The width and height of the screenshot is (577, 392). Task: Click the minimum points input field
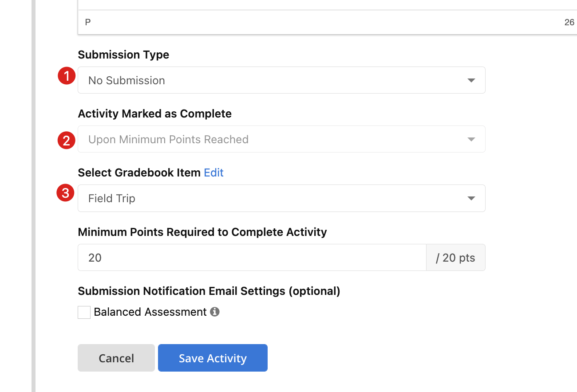tap(252, 258)
